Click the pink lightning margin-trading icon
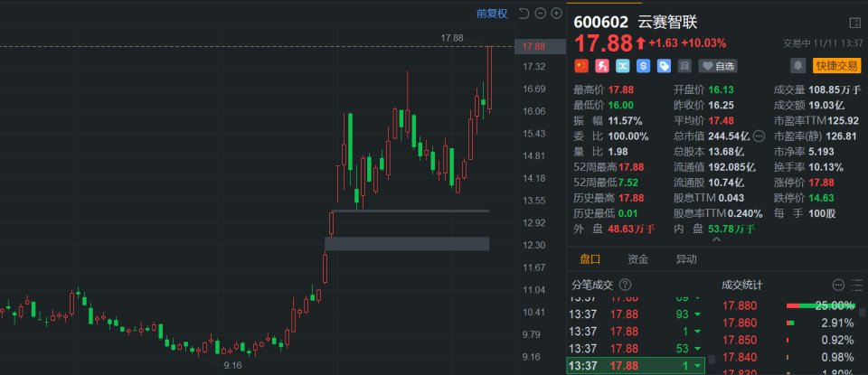Screen dimensions: 868x375 coord(602,66)
